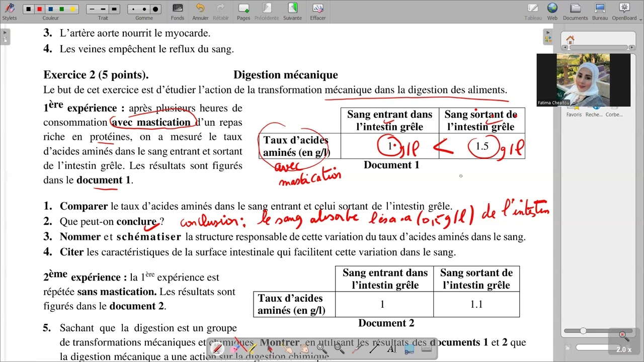Open the OpenBoard menu

624,12
